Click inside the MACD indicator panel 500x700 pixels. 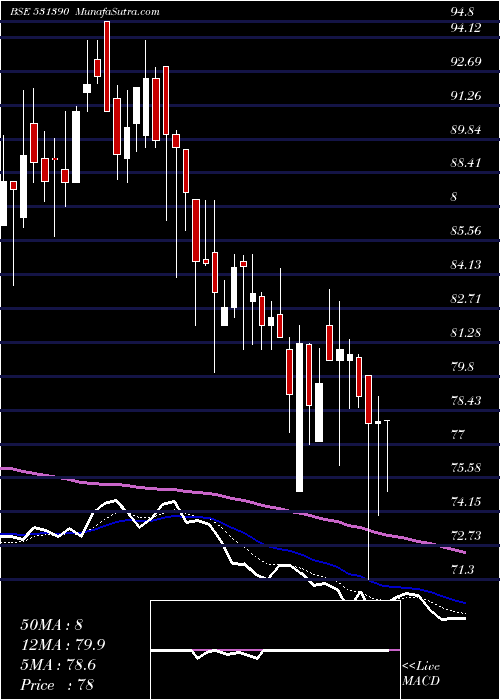coord(275,650)
